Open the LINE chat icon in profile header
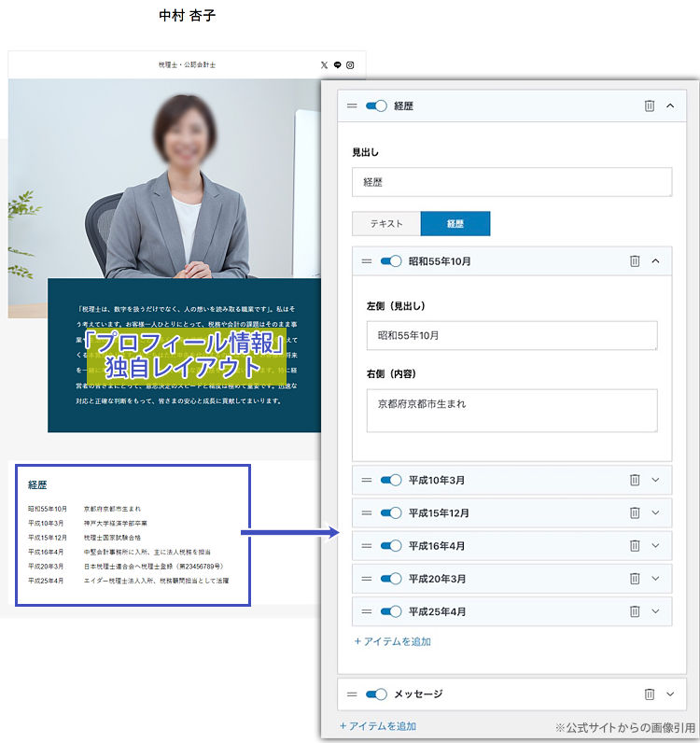Viewport: 700px width, 743px height. (x=338, y=65)
